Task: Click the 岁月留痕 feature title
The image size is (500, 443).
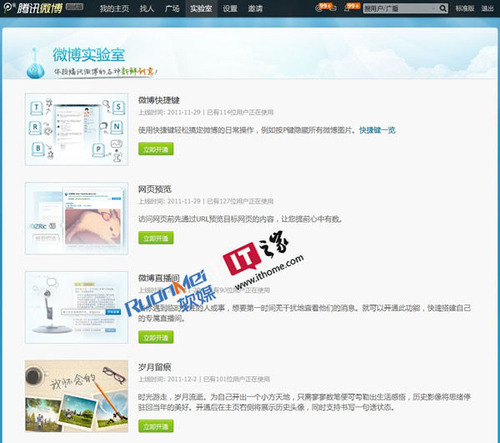Action: pos(155,367)
